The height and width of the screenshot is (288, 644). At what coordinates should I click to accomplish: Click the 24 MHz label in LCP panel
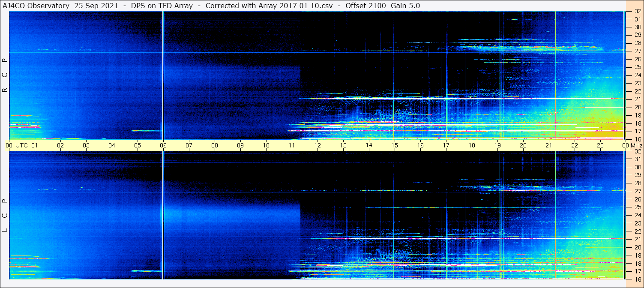pyautogui.click(x=637, y=215)
